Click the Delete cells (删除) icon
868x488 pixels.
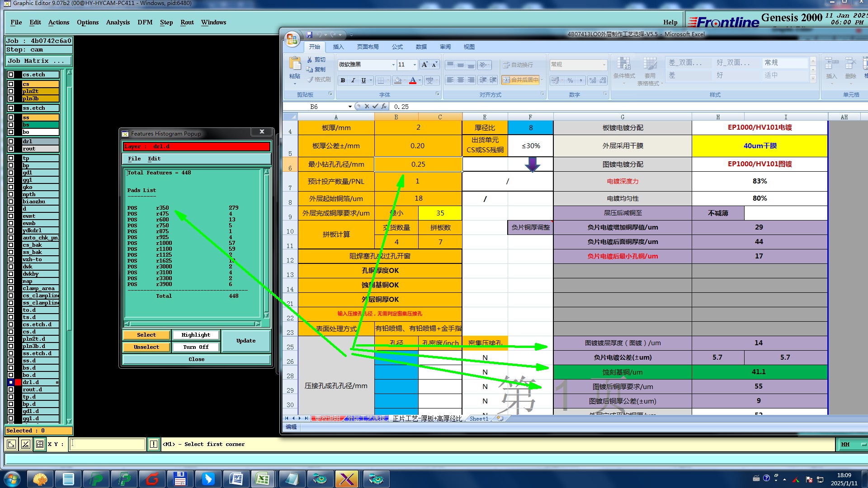[850, 63]
